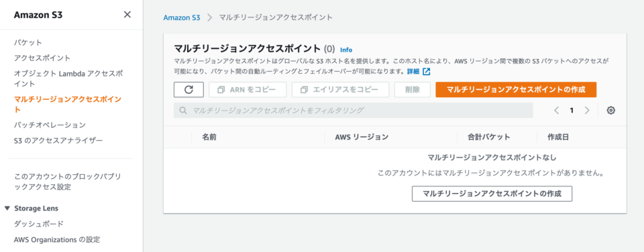The height and width of the screenshot is (252, 644).
Task: Open S3 のアクセスアナライザー in the sidebar
Action: click(x=58, y=140)
